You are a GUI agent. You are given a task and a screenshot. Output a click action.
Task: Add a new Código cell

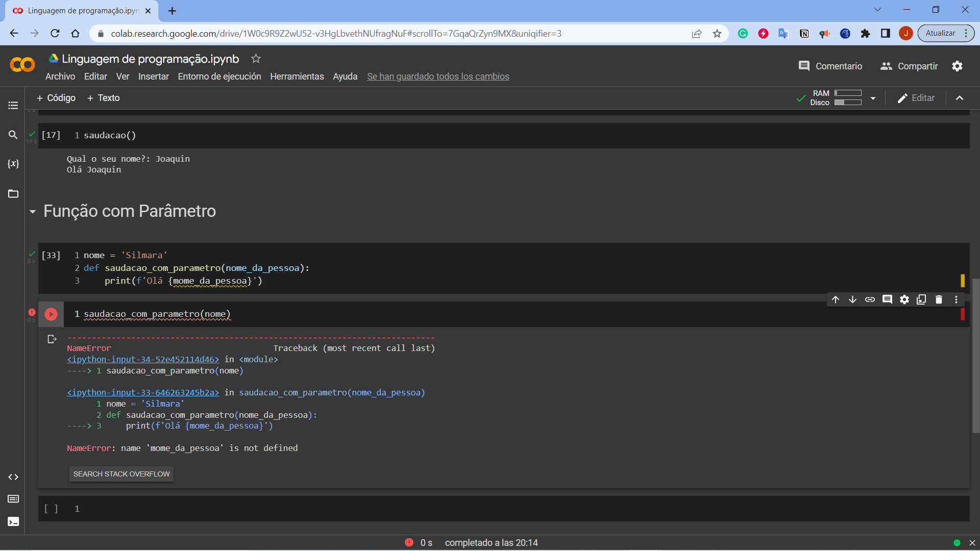click(56, 98)
